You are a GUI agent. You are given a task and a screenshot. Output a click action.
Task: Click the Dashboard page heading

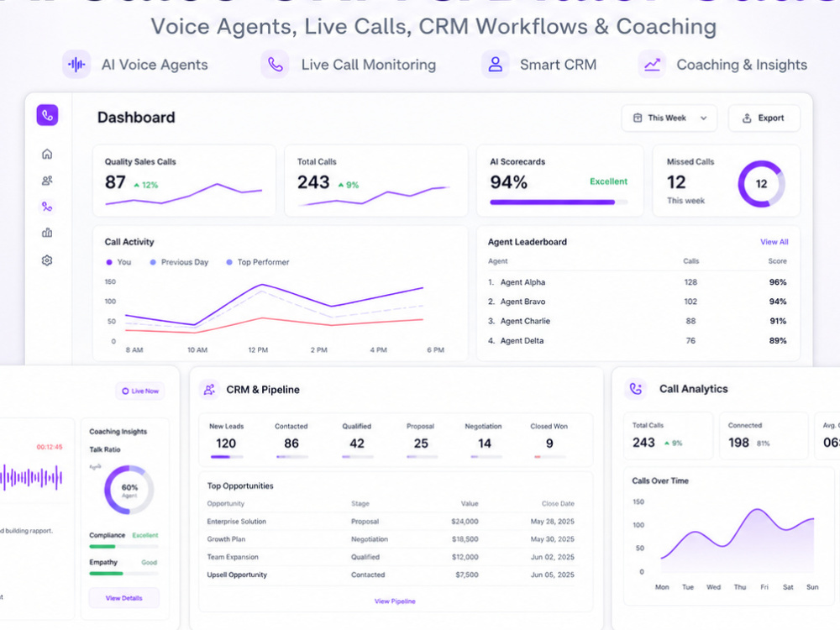click(136, 118)
